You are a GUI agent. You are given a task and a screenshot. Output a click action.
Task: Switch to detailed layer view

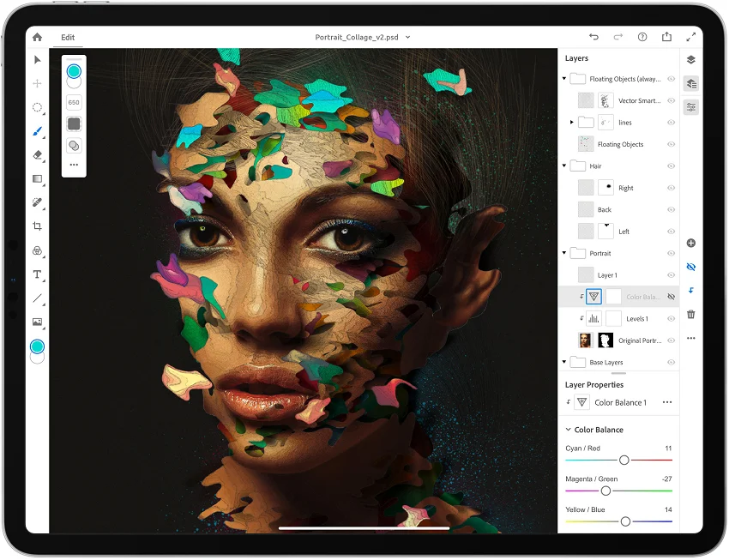click(x=691, y=84)
